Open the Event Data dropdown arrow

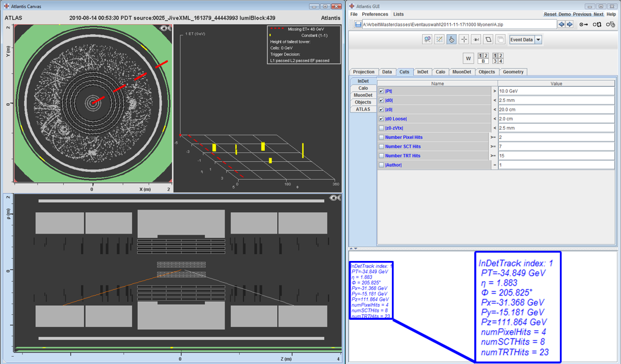(538, 40)
